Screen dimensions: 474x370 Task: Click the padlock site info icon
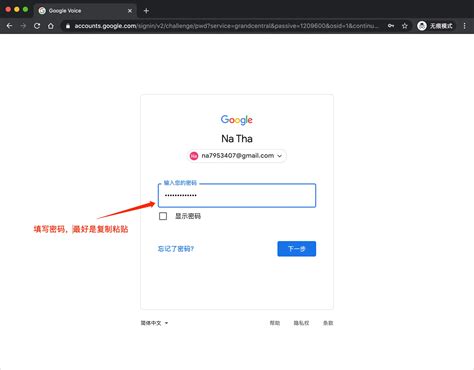(68, 26)
